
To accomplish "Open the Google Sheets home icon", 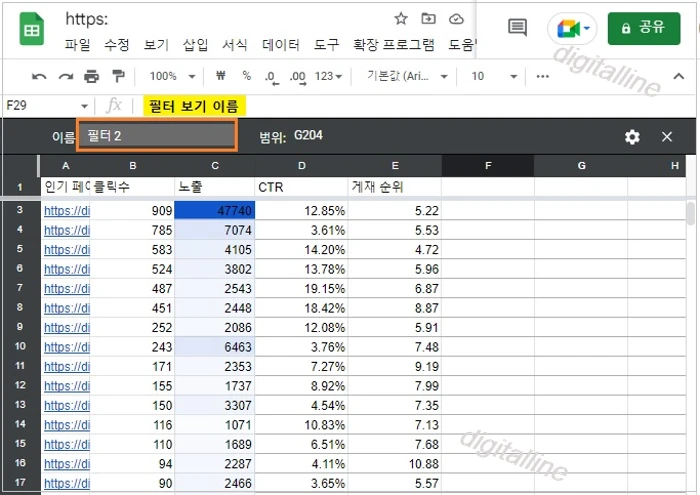I will 32,29.
